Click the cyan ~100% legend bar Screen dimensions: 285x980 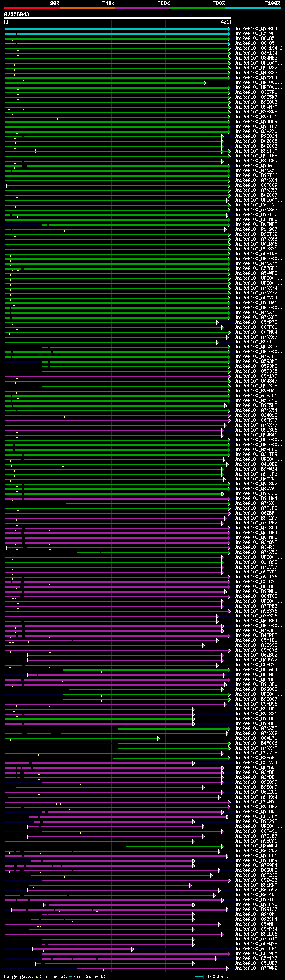[x=253, y=8]
